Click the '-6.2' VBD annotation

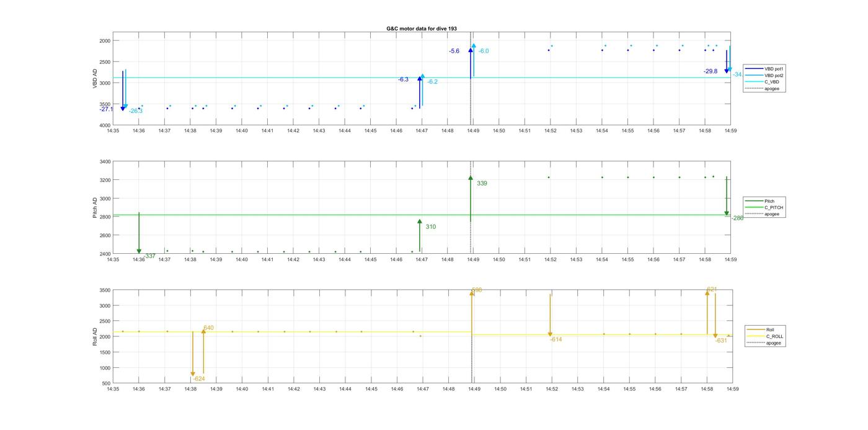(433, 82)
